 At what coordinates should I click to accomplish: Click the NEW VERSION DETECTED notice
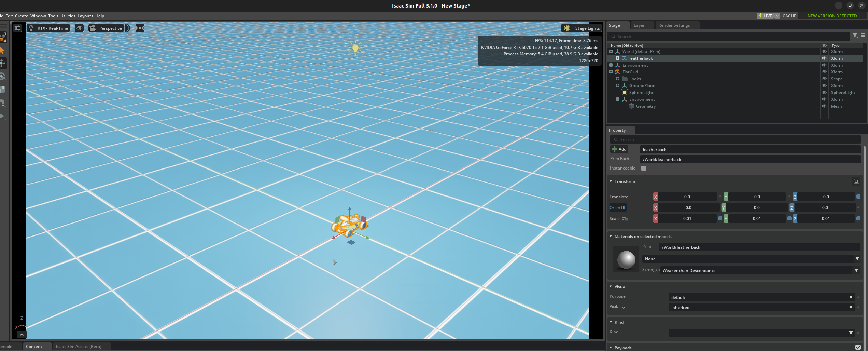832,16
